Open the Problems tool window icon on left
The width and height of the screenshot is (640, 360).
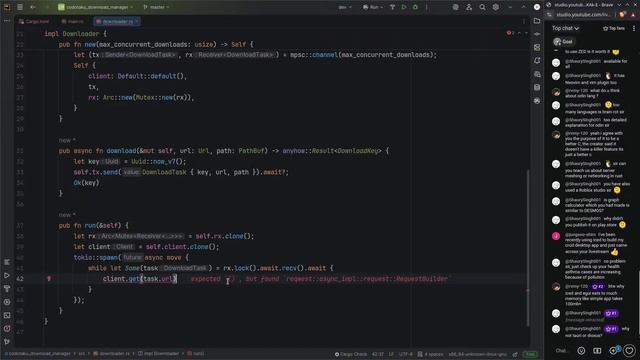(7, 329)
